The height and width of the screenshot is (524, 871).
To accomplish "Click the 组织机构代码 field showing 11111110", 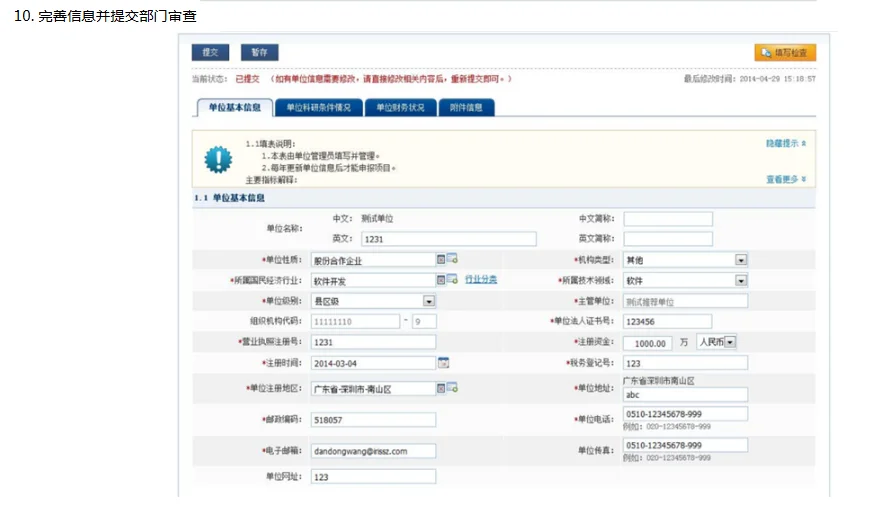I will click(356, 321).
